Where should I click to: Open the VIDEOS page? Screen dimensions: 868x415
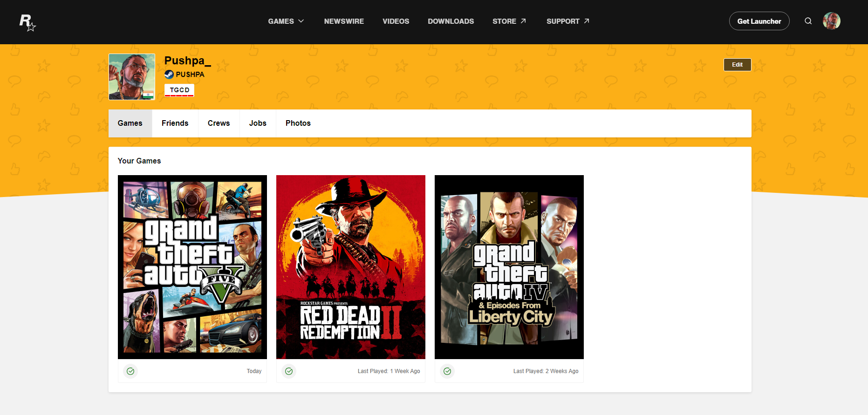click(x=396, y=21)
